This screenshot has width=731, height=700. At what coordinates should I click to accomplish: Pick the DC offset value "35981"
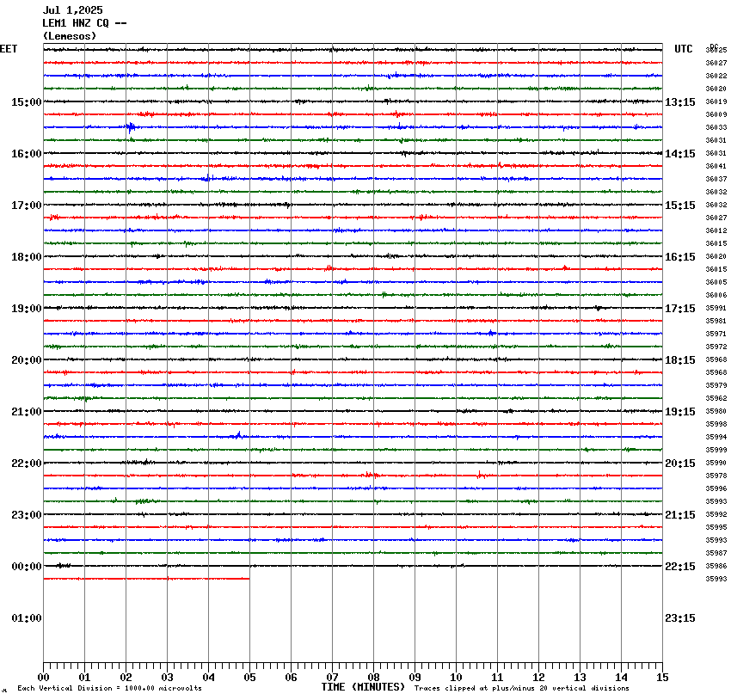[716, 321]
